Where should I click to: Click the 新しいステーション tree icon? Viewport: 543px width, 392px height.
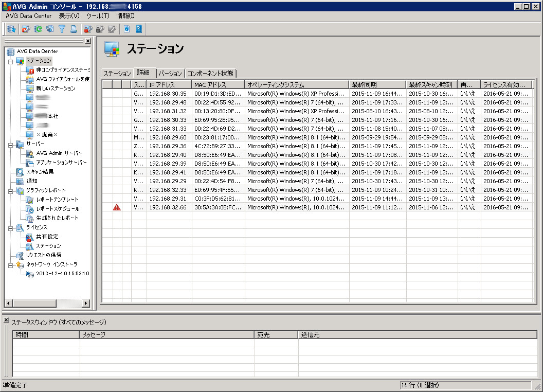pos(30,88)
